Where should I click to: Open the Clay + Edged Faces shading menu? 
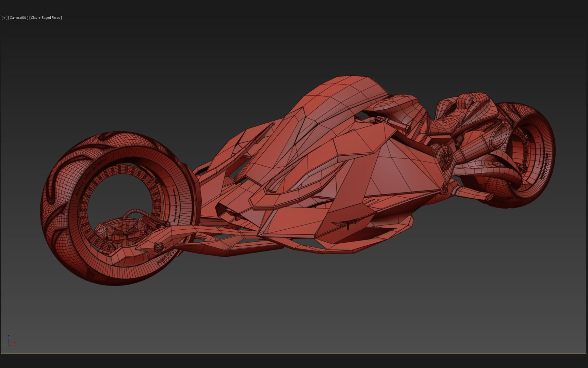click(x=46, y=18)
